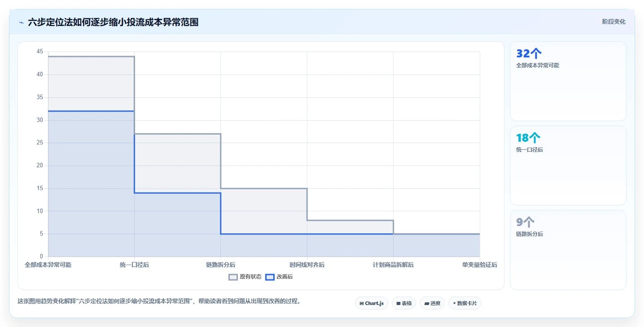Click the icon inside the 数据卡片 chip
This screenshot has width=644, height=327.
[455, 303]
